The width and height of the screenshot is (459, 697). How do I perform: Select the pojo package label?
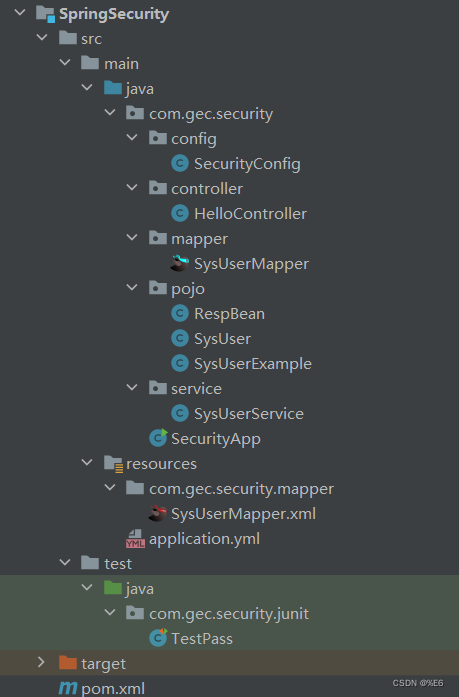point(188,289)
